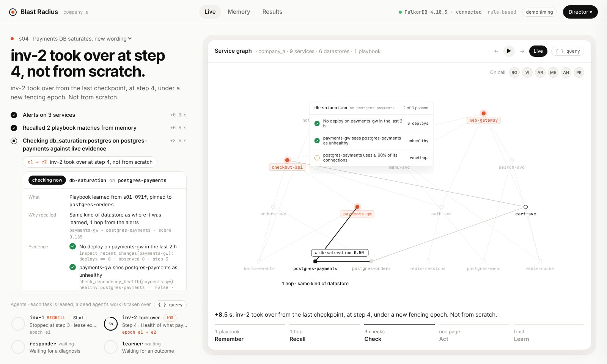
Task: Select the AR on-call avatar
Action: (540, 72)
